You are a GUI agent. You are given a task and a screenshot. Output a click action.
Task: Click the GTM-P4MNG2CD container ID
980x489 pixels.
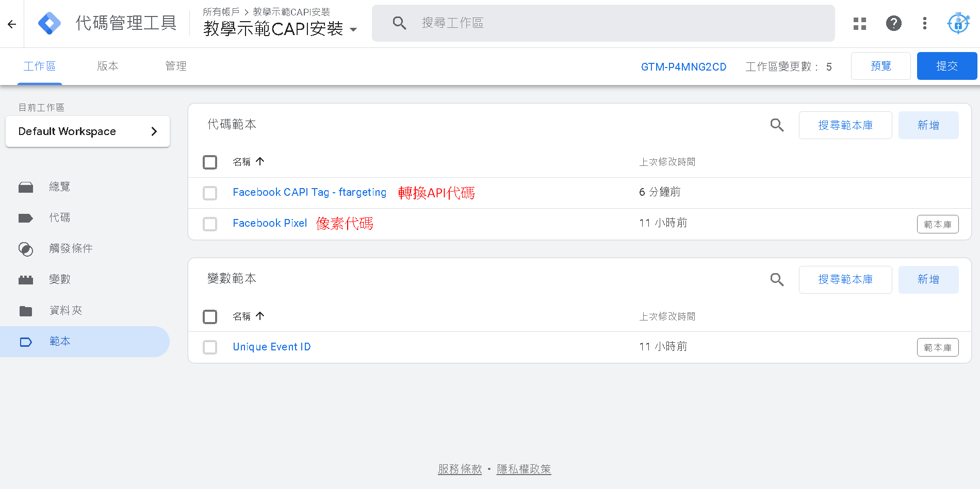683,67
